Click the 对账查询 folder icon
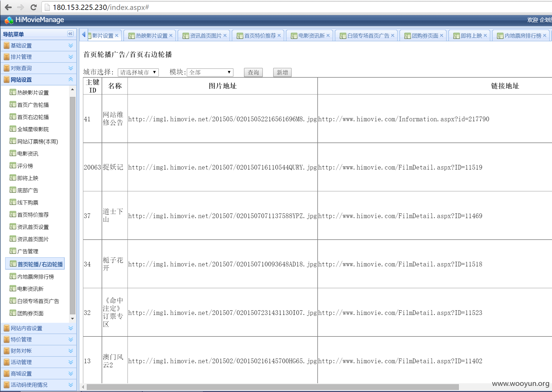The width and height of the screenshot is (552, 392). [x=6, y=68]
